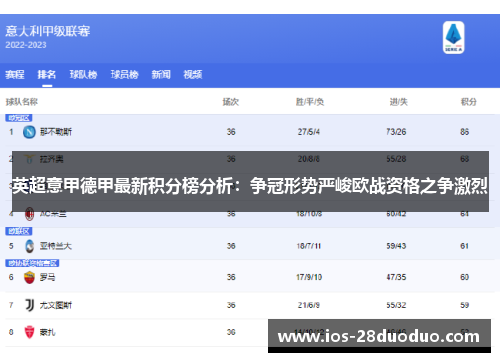The width and height of the screenshot is (500, 362).
Task: Click Juventus's points 59
Action: 465,305
